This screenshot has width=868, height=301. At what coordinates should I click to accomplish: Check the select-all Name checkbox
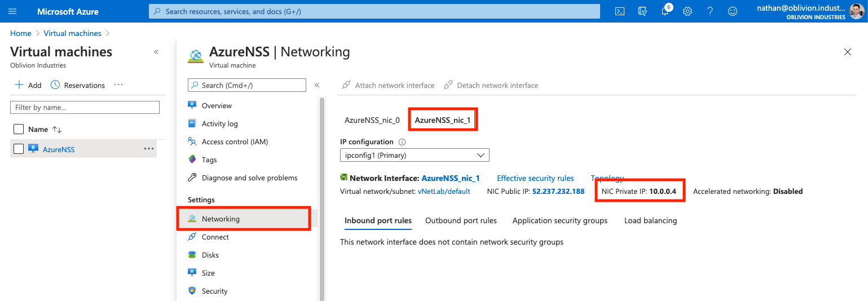click(x=19, y=129)
